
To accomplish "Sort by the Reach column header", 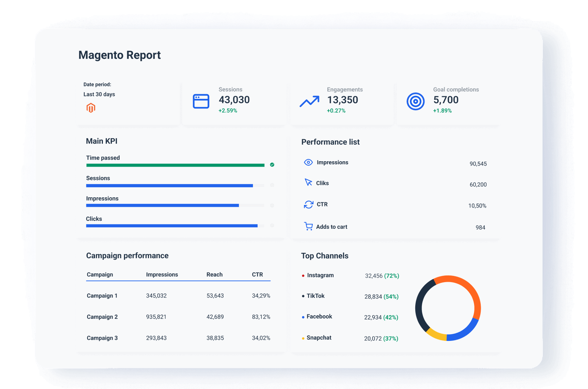I will 214,274.
